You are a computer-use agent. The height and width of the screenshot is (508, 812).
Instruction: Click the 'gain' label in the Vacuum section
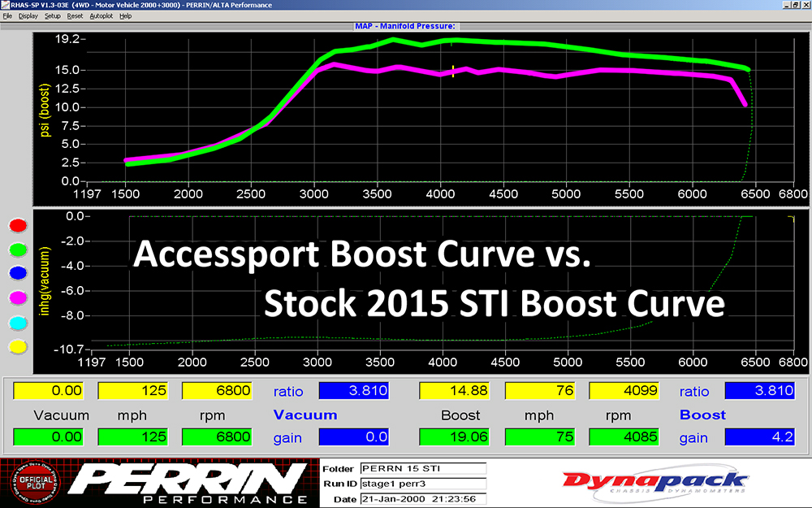coord(287,438)
